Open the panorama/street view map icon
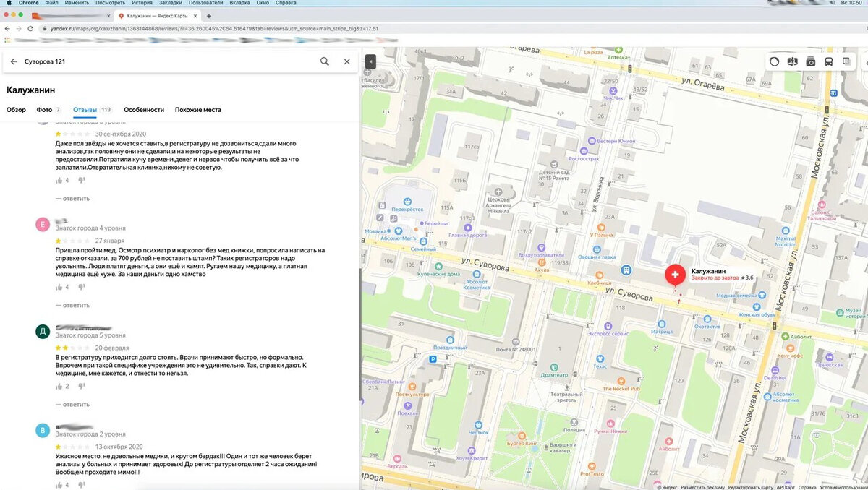The width and height of the screenshot is (868, 490). coord(793,61)
